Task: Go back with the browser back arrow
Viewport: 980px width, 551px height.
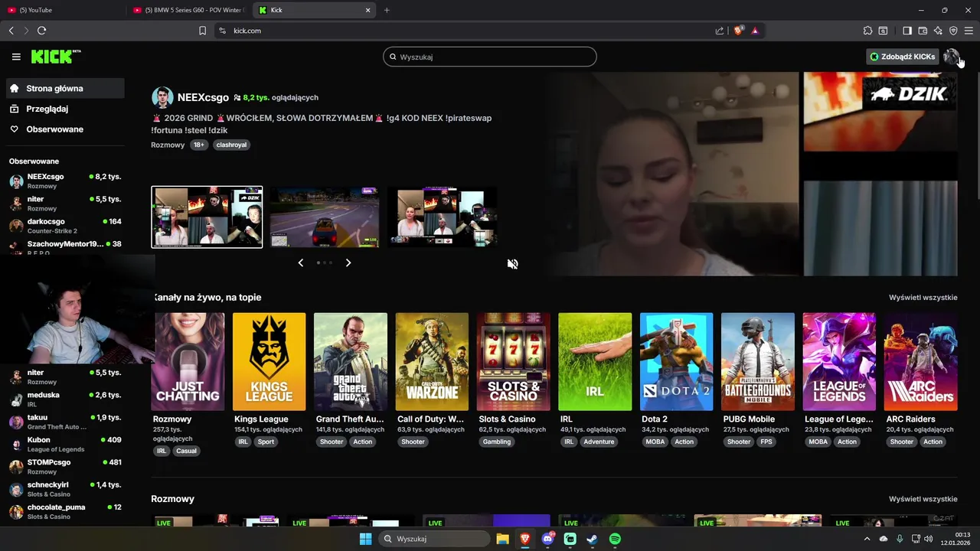Action: tap(11, 31)
